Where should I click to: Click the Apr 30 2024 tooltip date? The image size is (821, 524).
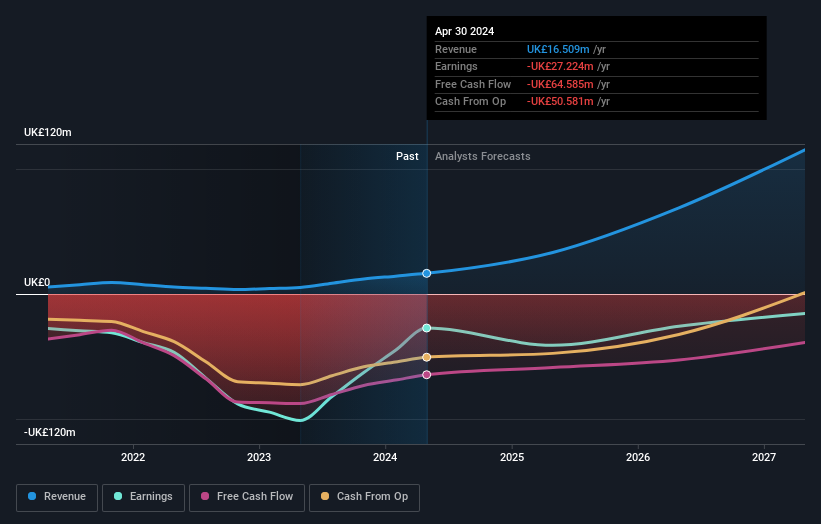click(464, 31)
